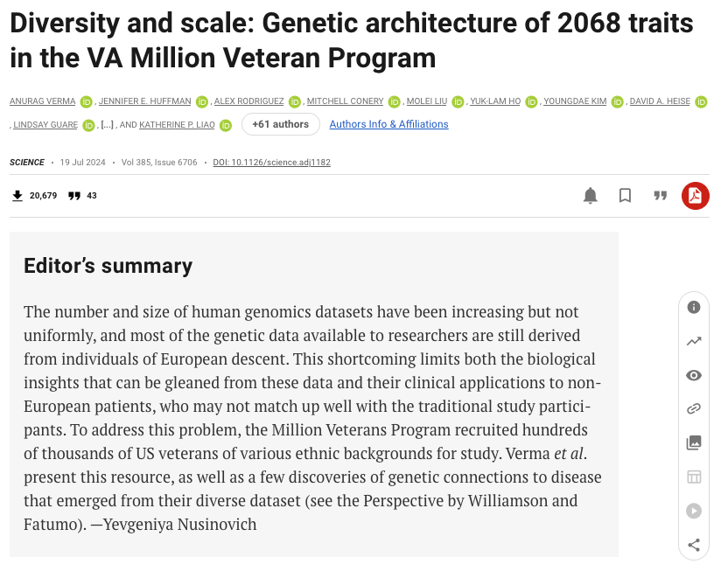Click the Science journal name
The width and height of the screenshot is (728, 571).
click(x=27, y=163)
